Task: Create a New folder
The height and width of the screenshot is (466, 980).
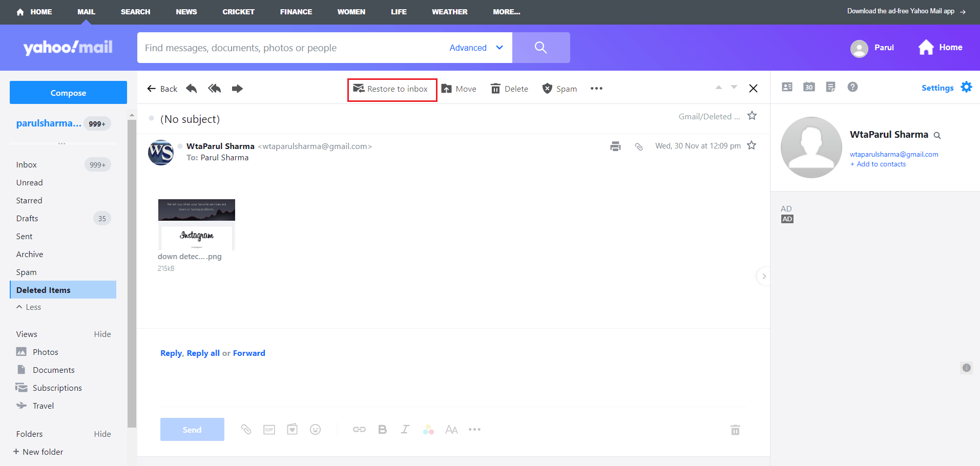Action: tap(38, 452)
